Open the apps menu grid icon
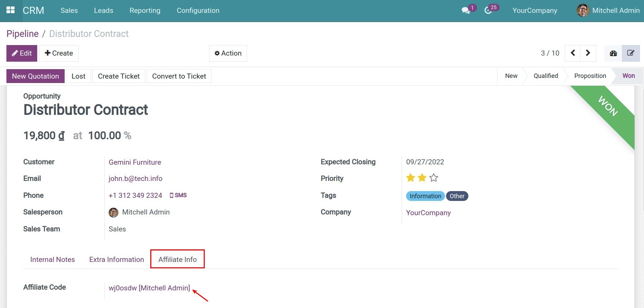The width and height of the screenshot is (644, 308). tap(11, 10)
